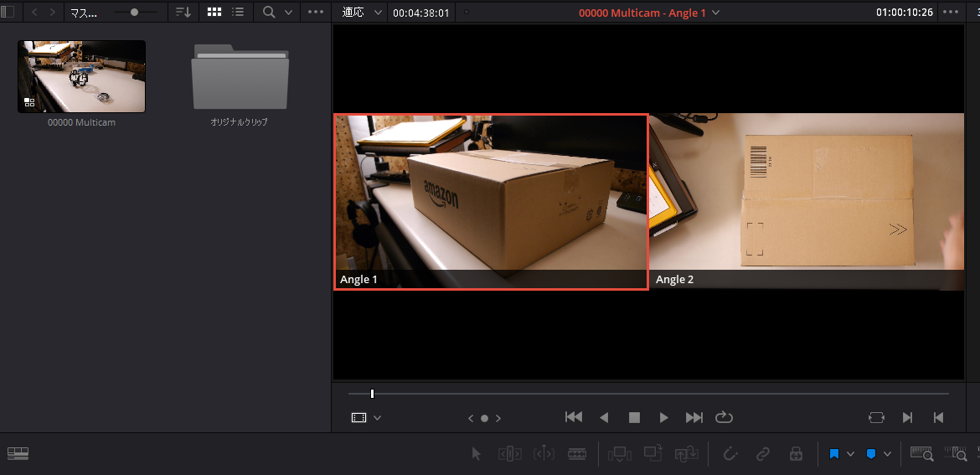Open the viewer mode dropdown (filmstrip icon)
The width and height of the screenshot is (980, 475).
366,417
